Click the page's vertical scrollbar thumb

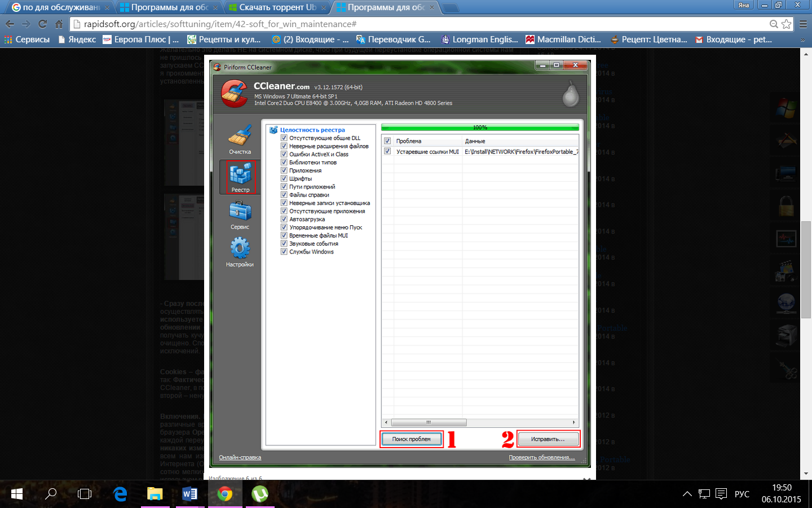(806, 270)
